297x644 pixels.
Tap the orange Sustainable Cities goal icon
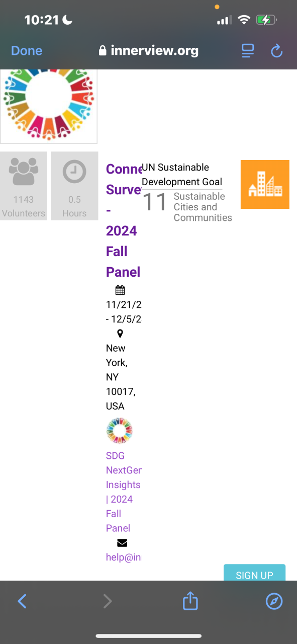[265, 184]
